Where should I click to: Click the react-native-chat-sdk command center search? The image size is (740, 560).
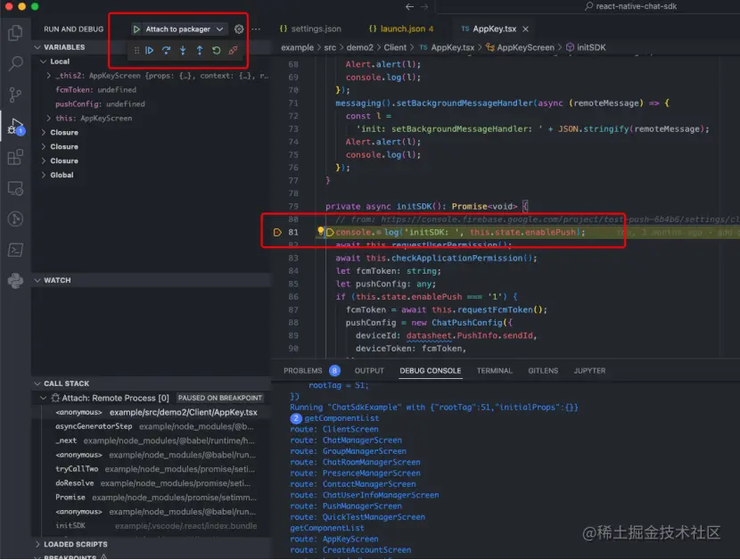point(630,6)
